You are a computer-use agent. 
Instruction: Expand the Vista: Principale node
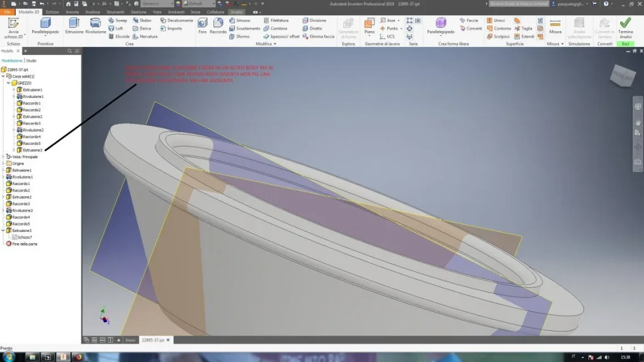[x=3, y=157]
